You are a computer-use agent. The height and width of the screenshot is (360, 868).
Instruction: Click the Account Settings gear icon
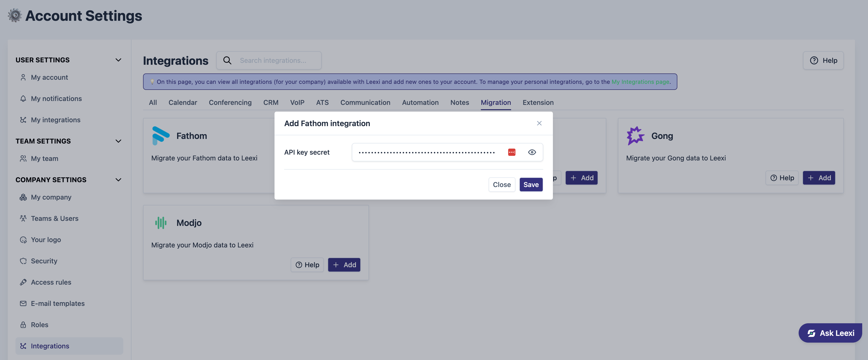(x=15, y=15)
